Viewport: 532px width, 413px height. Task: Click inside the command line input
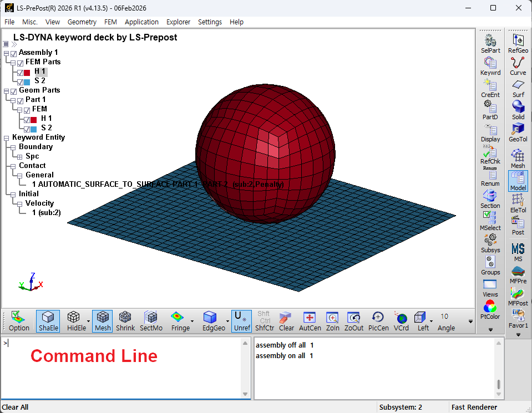click(x=122, y=368)
